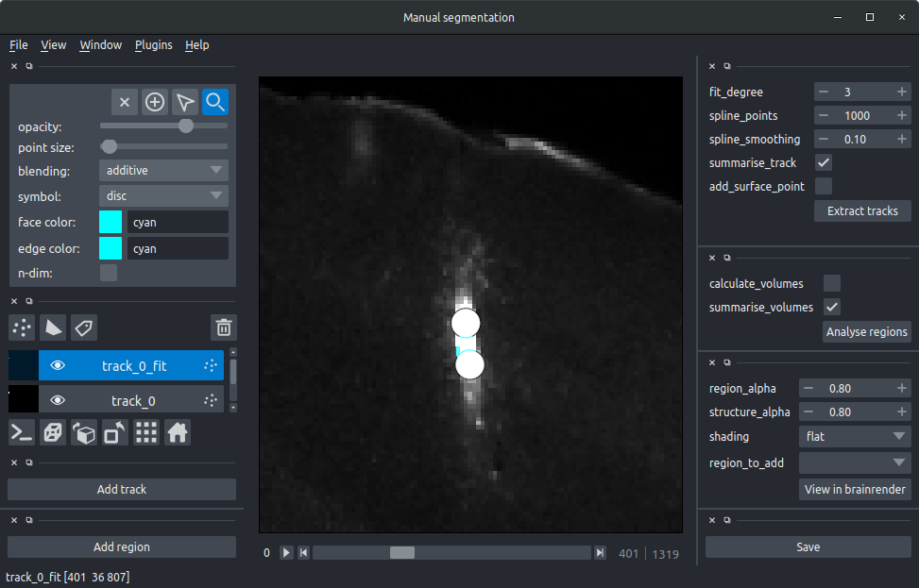Switch to the Pan/zoom magnifier tool
This screenshot has height=588, width=919.
[x=214, y=101]
